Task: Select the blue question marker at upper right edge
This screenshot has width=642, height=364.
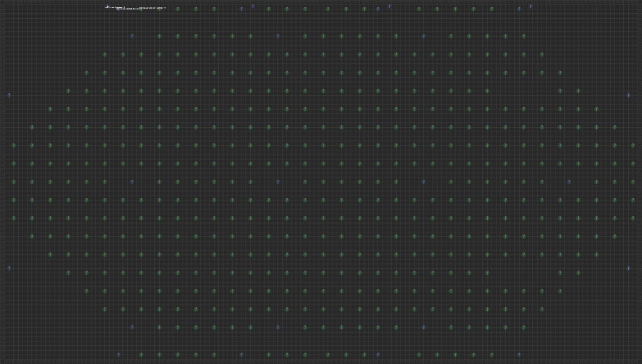Action: pyautogui.click(x=628, y=95)
